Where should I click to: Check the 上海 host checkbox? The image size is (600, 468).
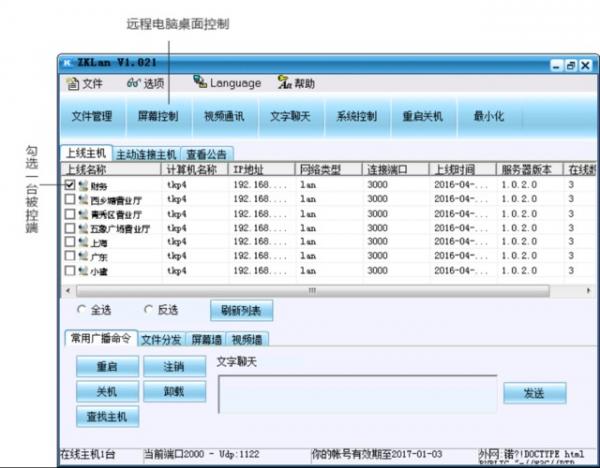point(69,243)
